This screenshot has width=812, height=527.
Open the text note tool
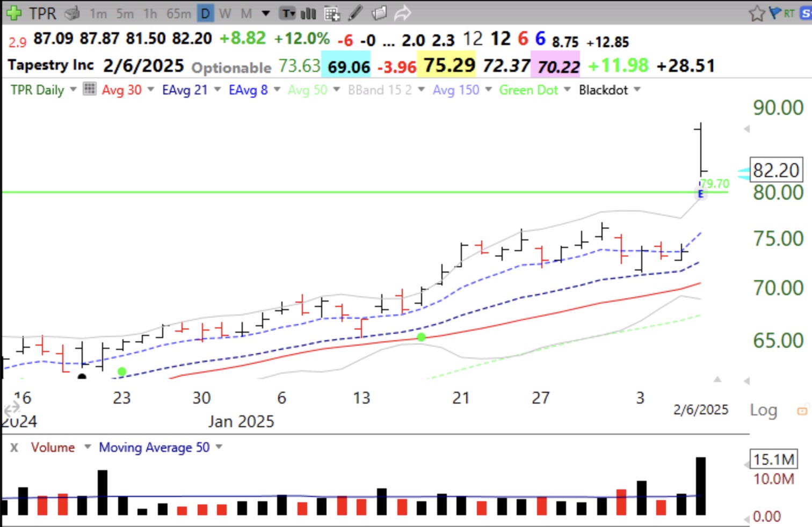(287, 13)
